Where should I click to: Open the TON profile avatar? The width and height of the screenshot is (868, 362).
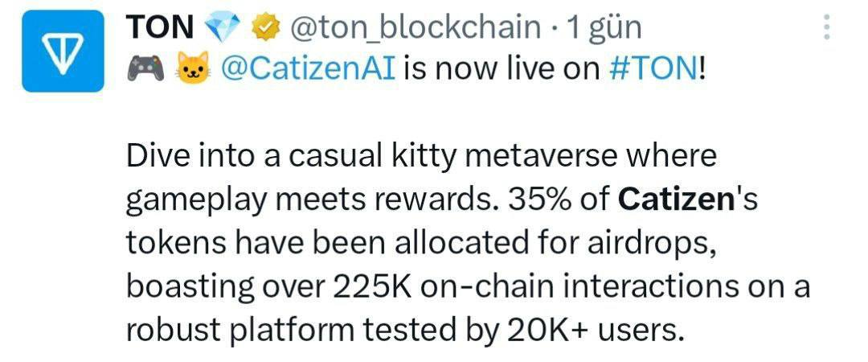[63, 51]
